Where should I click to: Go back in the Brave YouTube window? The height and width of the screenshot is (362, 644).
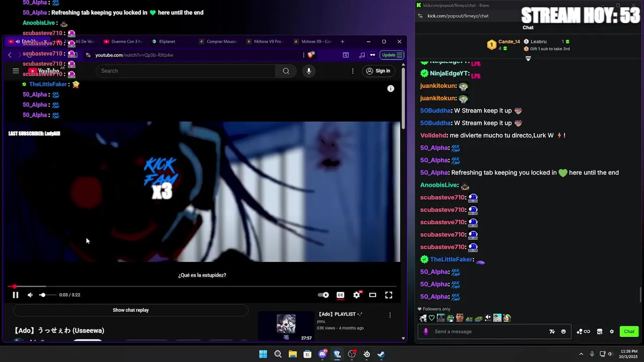pyautogui.click(x=10, y=55)
